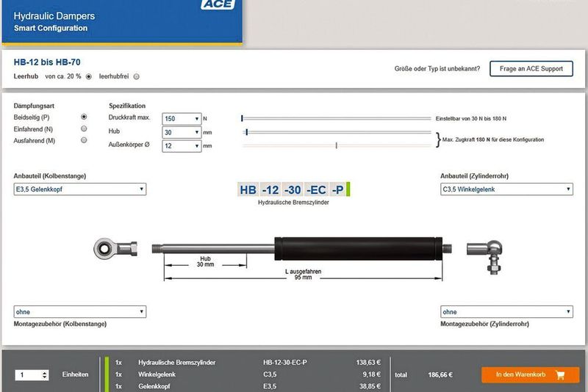Screen dimensions: 588x392
Task: Click the -P code segment
Action: 337,190
